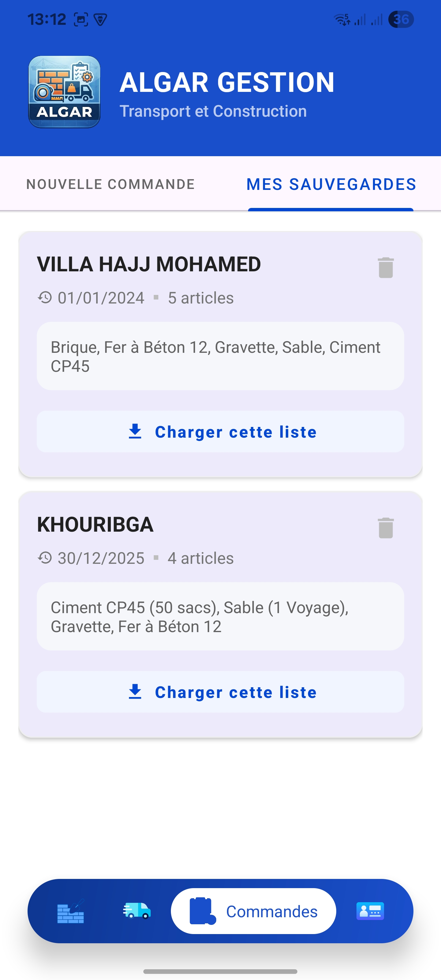Tap the history clock icon beside 01/01/2024

pos(45,297)
